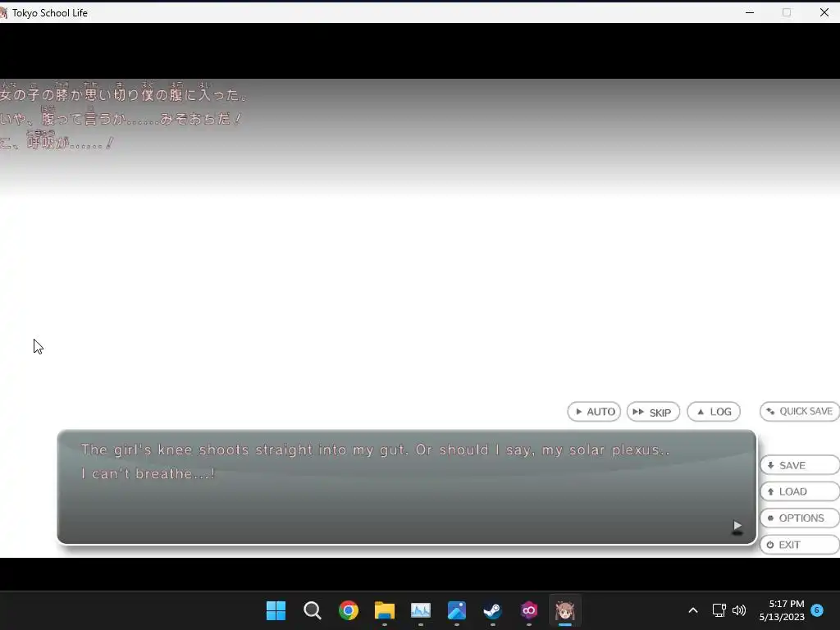Click the Japanese line ending in みぞおちだ！

(x=121, y=117)
